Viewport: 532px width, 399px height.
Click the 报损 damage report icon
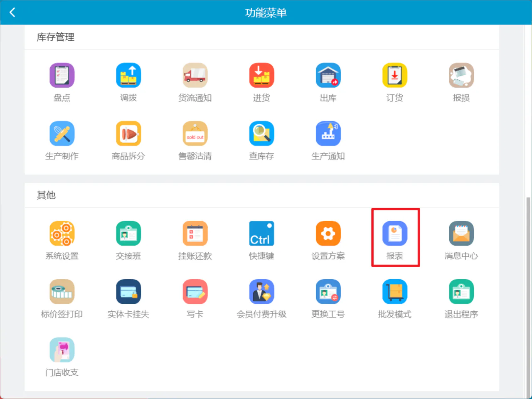point(461,75)
